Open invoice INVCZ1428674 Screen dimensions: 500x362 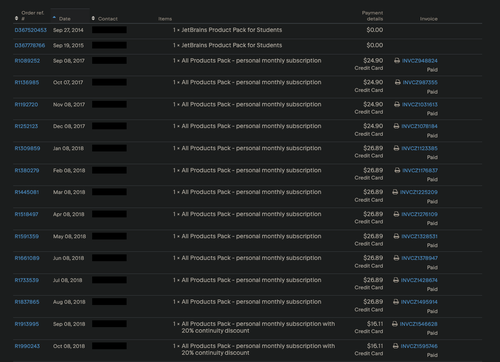click(x=419, y=280)
